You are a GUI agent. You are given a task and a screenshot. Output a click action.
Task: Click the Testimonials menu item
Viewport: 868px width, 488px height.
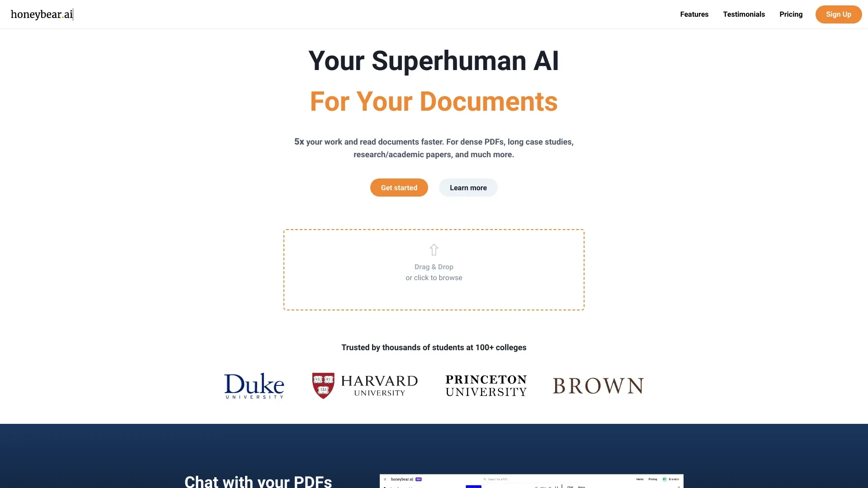[x=744, y=14]
